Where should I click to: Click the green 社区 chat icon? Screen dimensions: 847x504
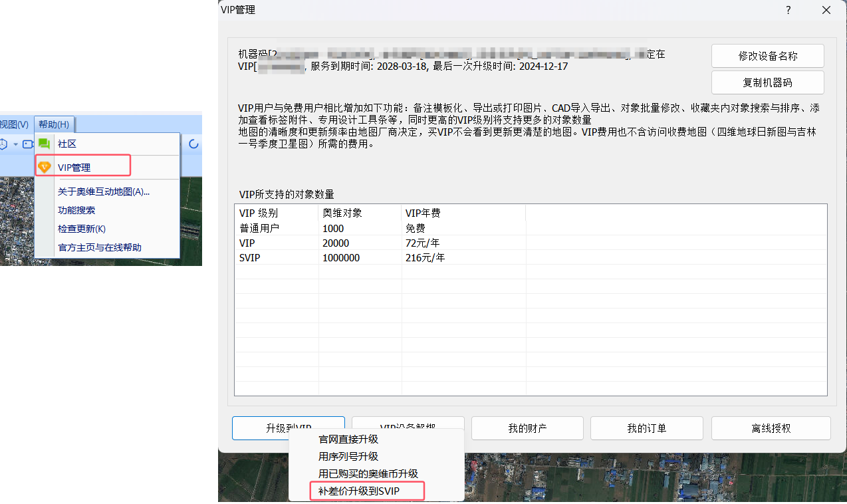pyautogui.click(x=44, y=144)
